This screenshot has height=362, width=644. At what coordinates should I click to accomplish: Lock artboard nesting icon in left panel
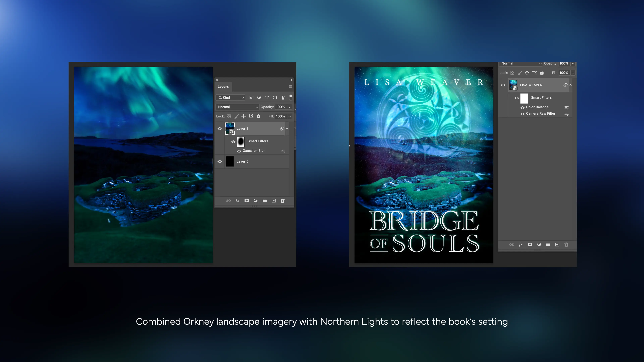pos(251,116)
